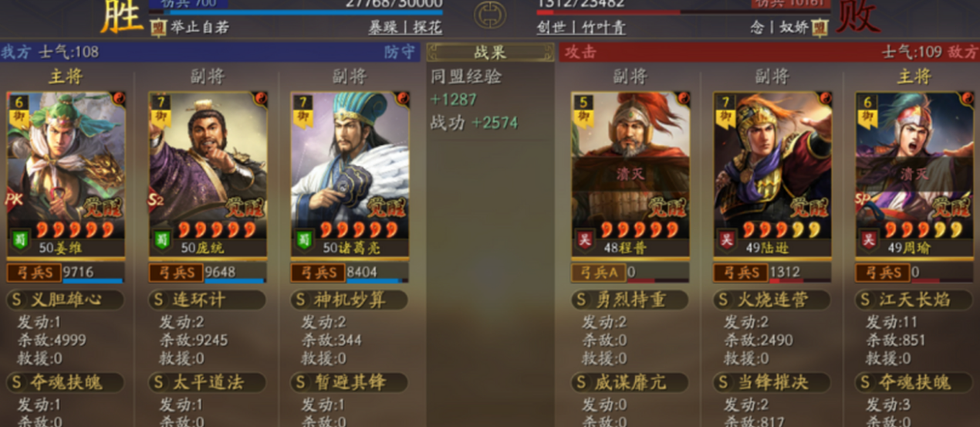
Task: Open the 火烧连营 skill entry
Action: pyautogui.click(x=772, y=300)
